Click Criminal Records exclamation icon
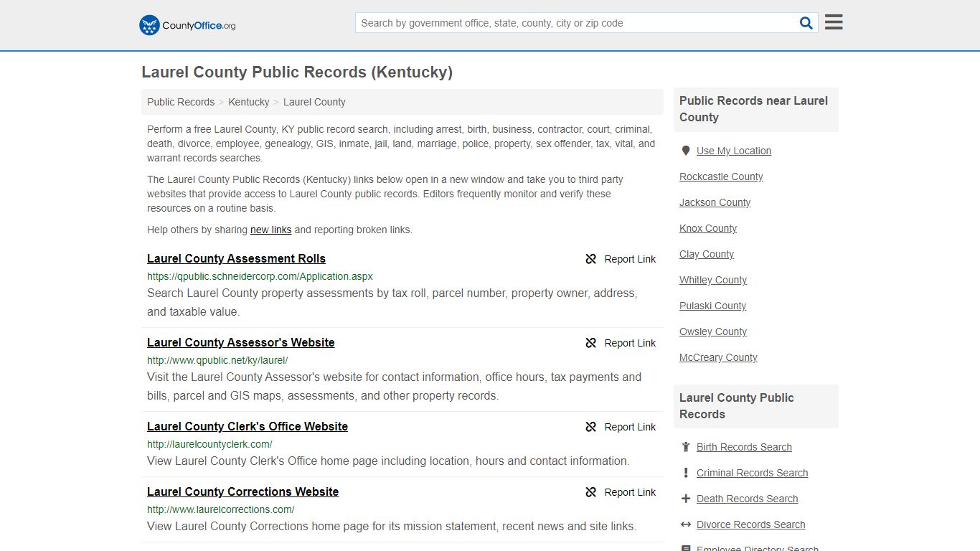Viewport: 980px width, 551px height. click(686, 473)
